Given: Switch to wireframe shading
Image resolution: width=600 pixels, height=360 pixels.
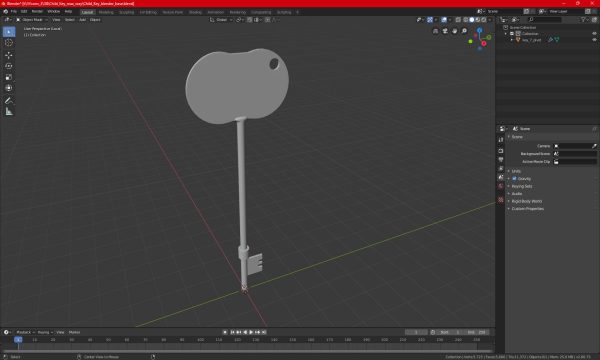Looking at the screenshot, I should tap(466, 20).
